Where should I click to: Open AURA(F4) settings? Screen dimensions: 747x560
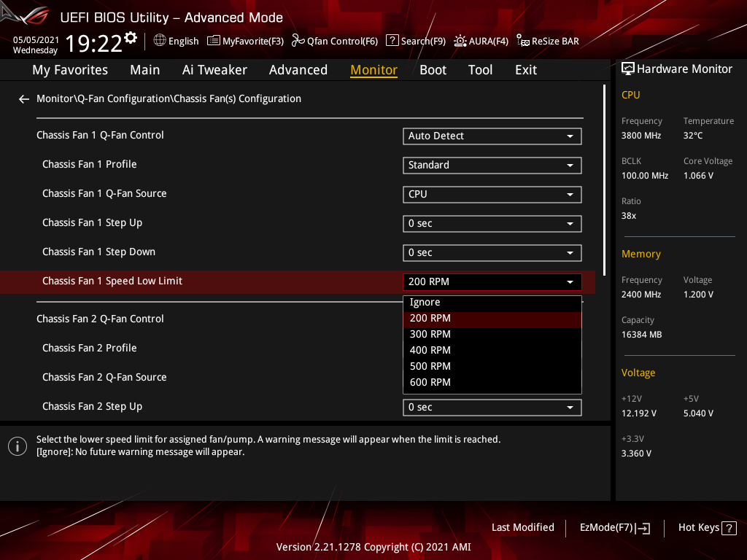[x=481, y=41]
